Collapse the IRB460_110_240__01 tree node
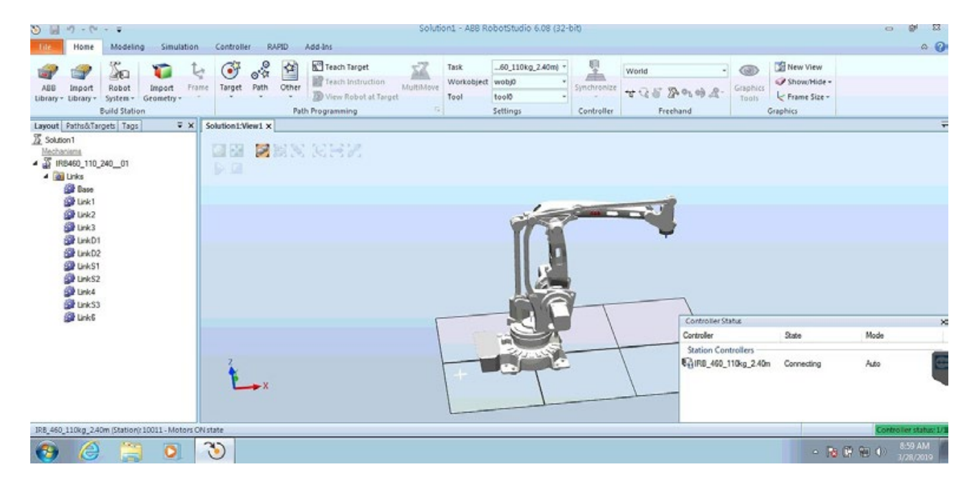 (x=34, y=163)
